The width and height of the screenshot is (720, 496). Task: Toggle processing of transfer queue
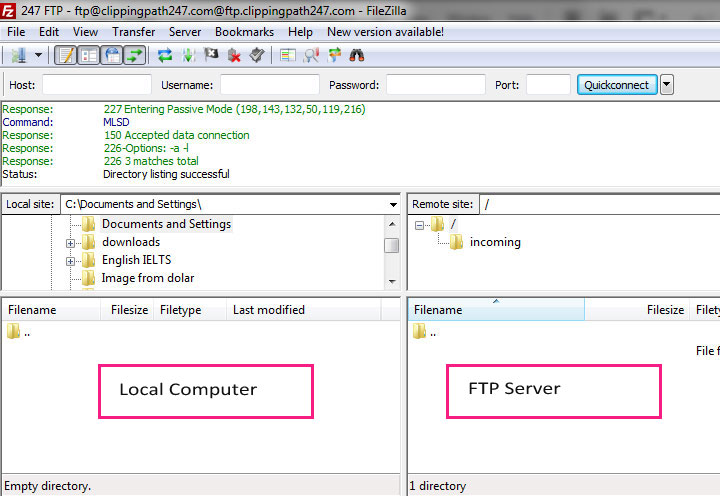pos(188,56)
